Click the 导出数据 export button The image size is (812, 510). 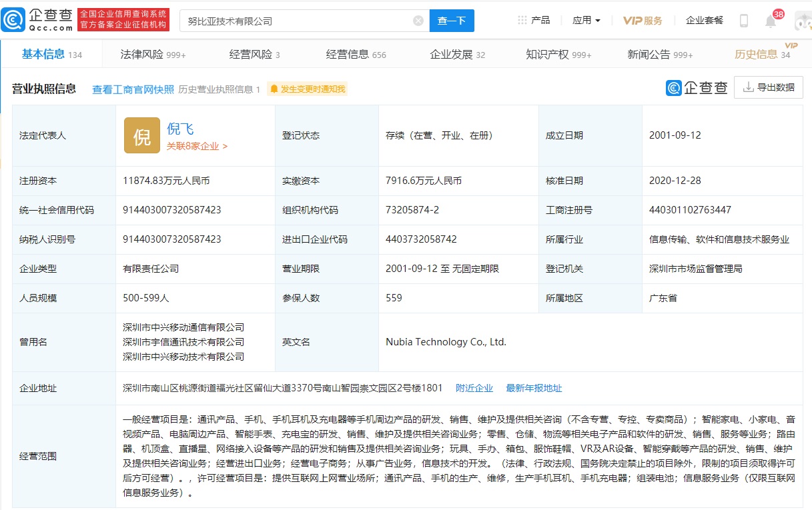point(768,87)
